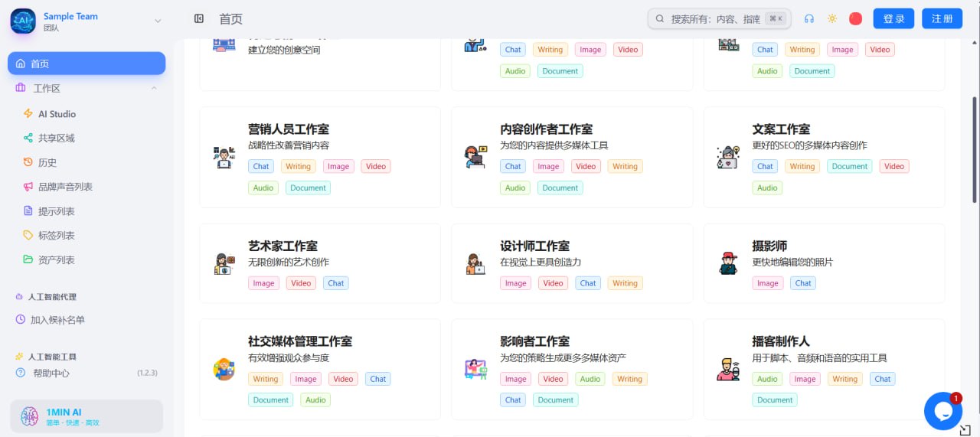Screen dimensions: 980x437
Task: Click the version (1.2.3) label
Action: click(x=147, y=373)
